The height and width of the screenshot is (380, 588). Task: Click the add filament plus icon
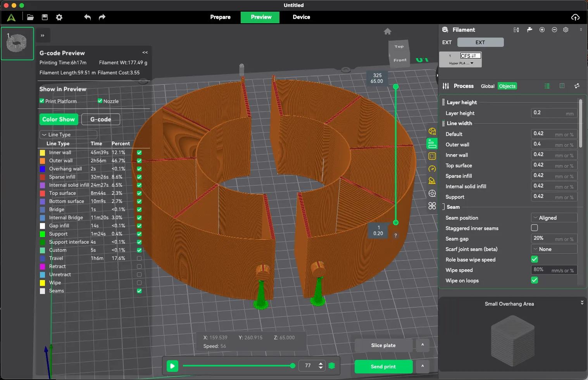click(x=542, y=30)
